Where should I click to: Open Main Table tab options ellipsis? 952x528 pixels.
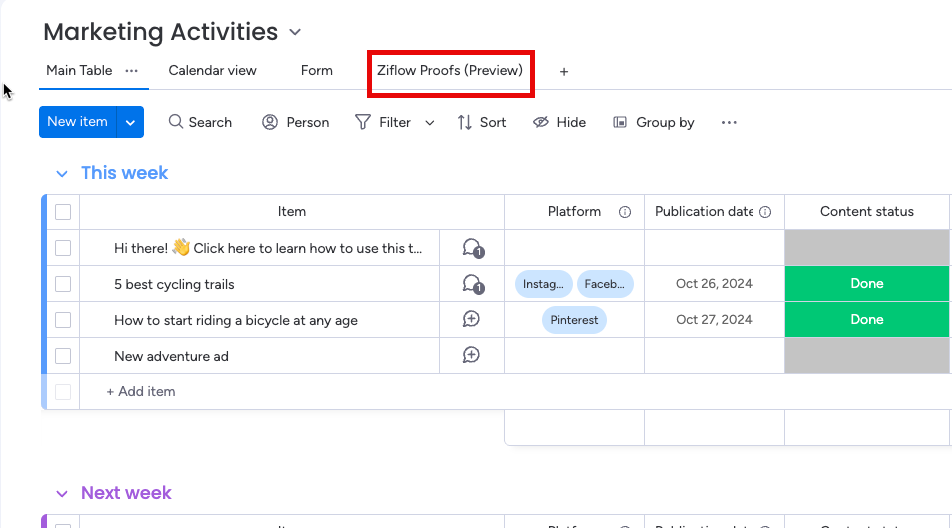[x=131, y=70]
